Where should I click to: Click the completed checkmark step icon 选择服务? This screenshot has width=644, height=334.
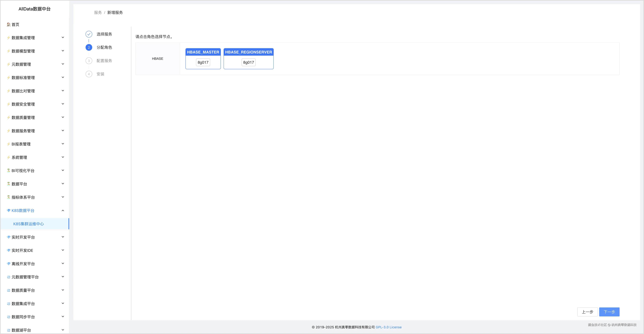89,34
